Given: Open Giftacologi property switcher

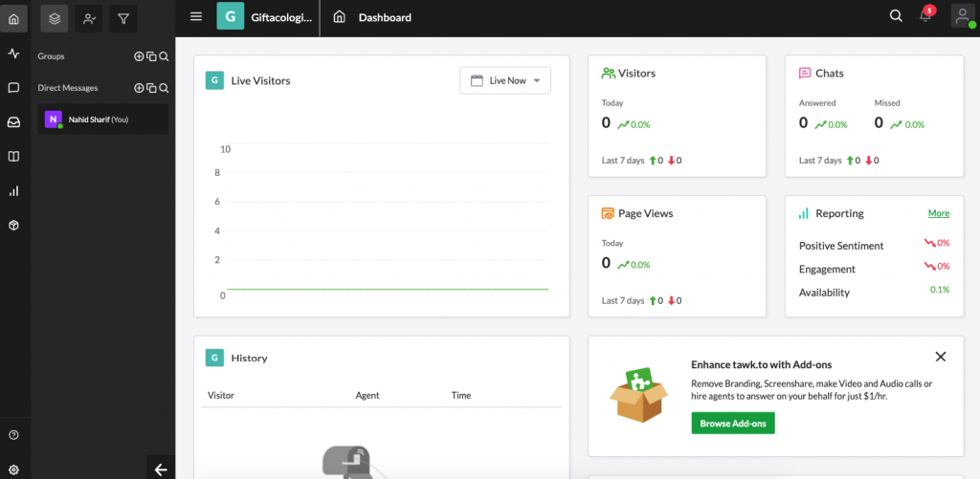Looking at the screenshot, I should click(x=264, y=17).
